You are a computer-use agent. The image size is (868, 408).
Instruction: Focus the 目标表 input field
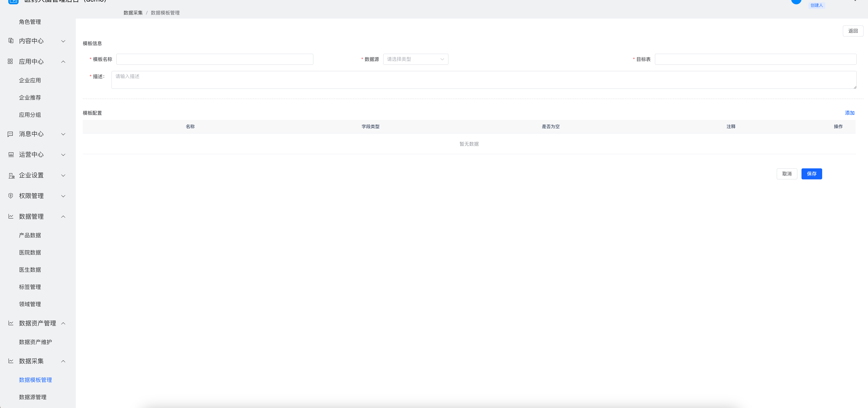point(755,59)
